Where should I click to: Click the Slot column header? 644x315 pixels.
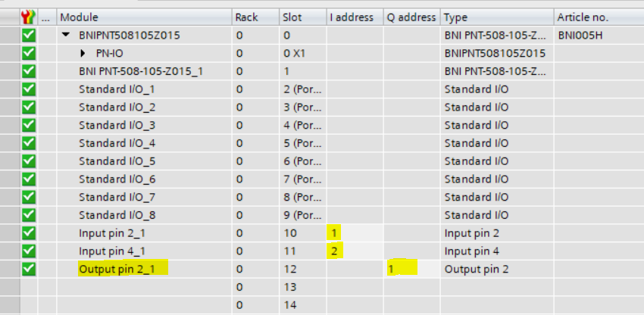[x=301, y=17]
